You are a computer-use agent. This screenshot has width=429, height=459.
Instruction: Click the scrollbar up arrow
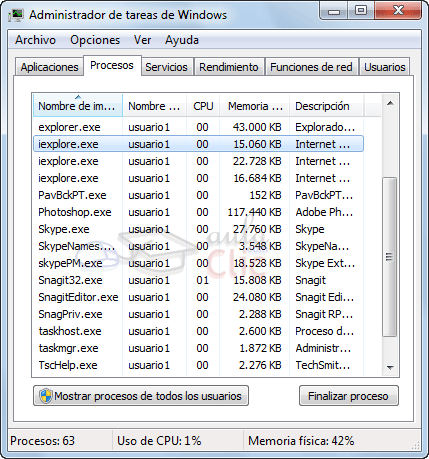pos(390,103)
